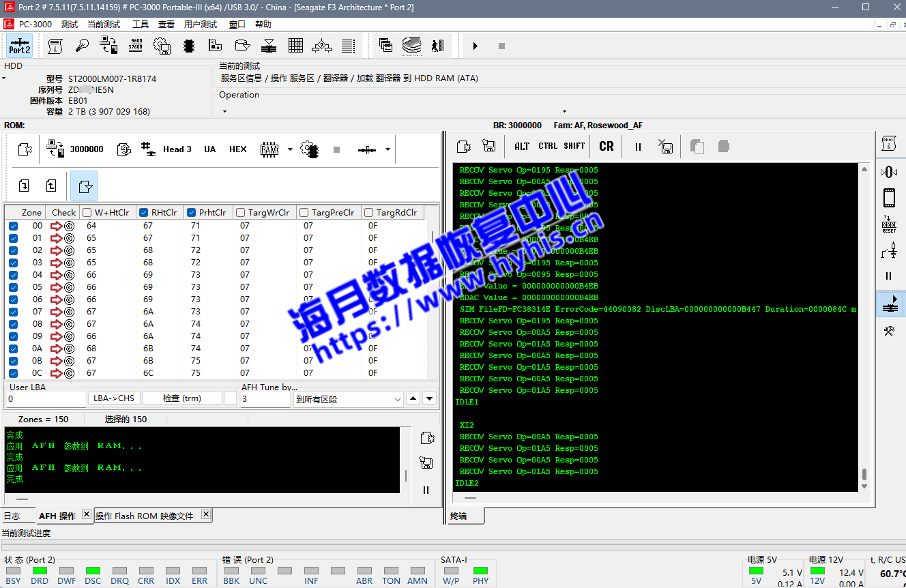The image size is (906, 588).
Task: Open the 到所有区段 combo box
Action: (348, 399)
